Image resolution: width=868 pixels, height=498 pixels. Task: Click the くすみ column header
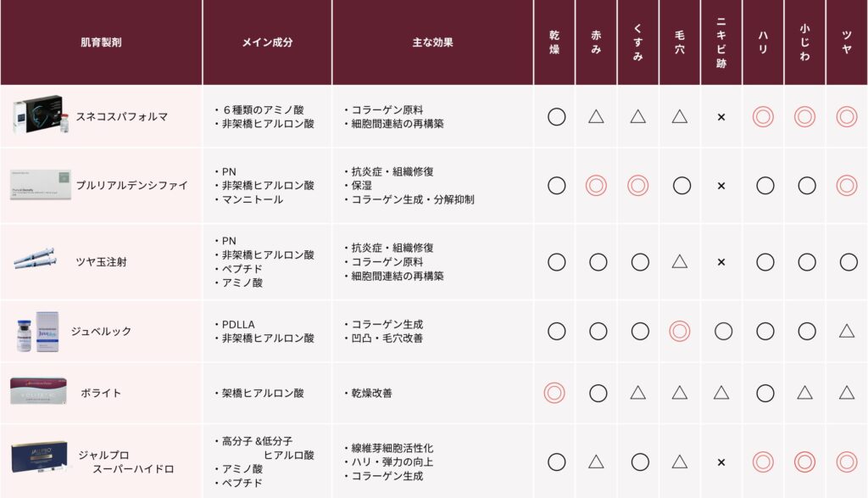tap(637, 42)
